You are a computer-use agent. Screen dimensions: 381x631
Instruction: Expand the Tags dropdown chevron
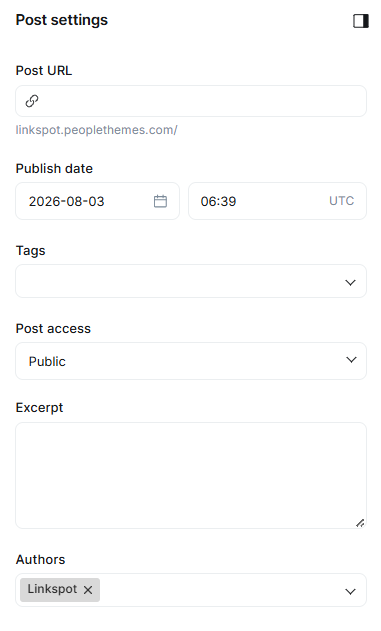point(350,283)
